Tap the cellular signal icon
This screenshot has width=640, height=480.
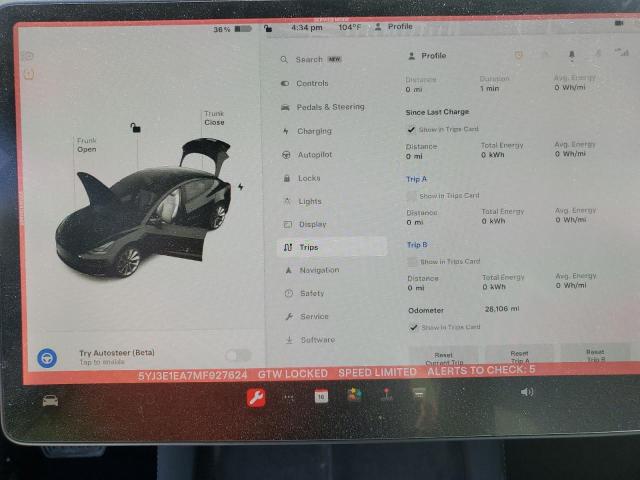click(x=622, y=52)
